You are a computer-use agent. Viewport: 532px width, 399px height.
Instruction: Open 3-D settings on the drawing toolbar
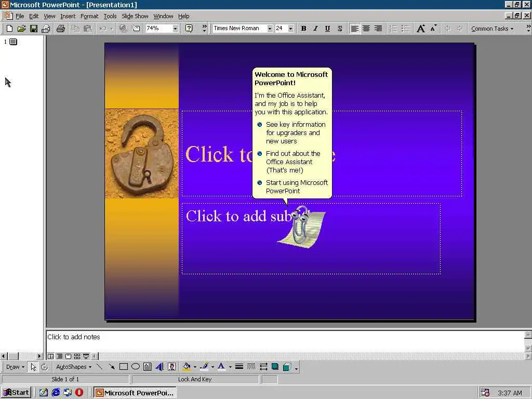[x=287, y=367]
